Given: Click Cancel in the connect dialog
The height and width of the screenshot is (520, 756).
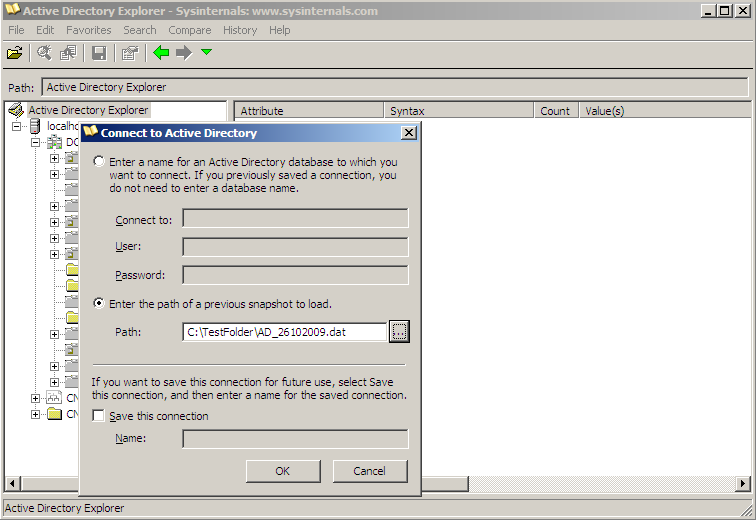Looking at the screenshot, I should point(370,471).
